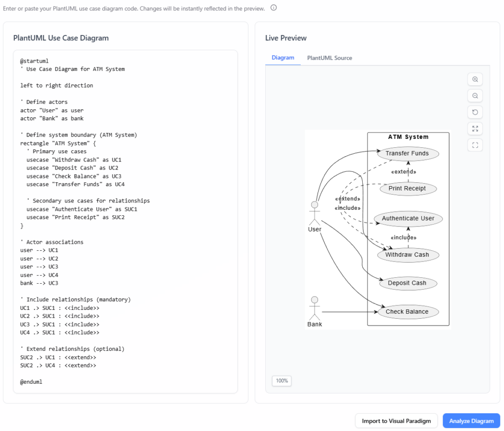Viewport: 504px width, 431px height.
Task: Click the 100% zoom level indicator
Action: click(281, 381)
